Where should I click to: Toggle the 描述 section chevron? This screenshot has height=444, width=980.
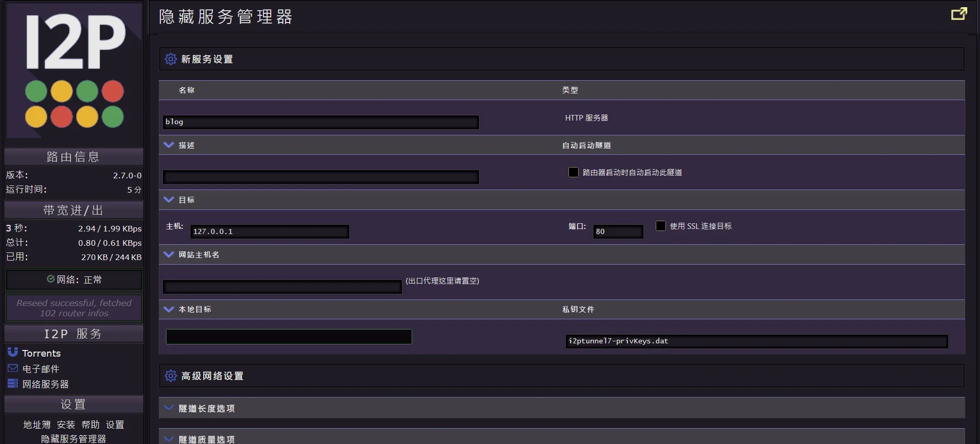169,145
